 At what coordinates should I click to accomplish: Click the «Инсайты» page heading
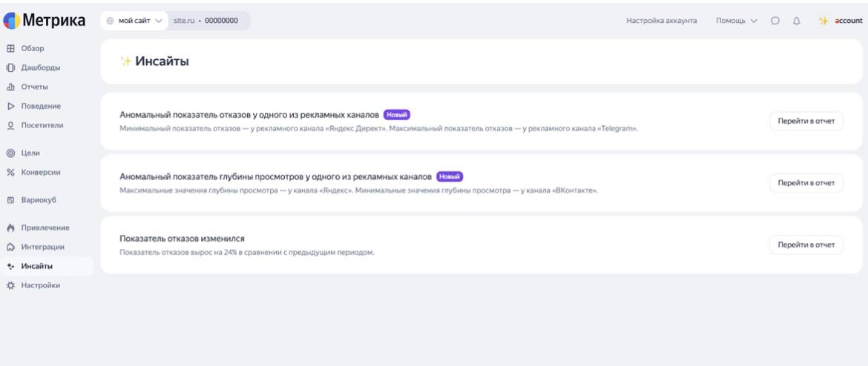[x=162, y=61]
